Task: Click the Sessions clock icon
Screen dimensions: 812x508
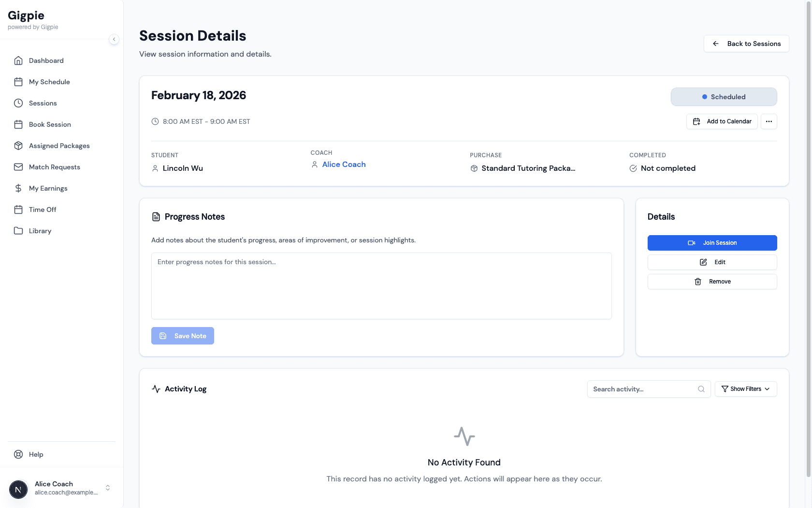Action: 18,103
